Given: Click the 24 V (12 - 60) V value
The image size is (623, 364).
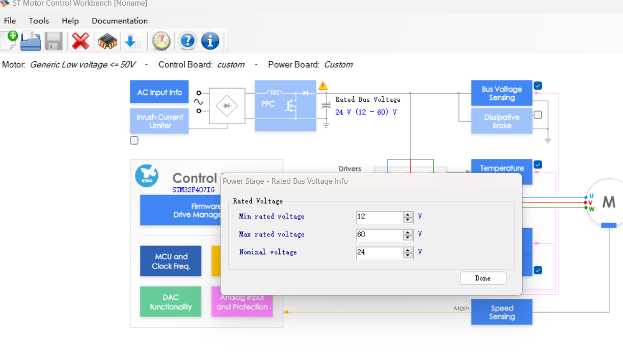Looking at the screenshot, I should pos(366,112).
